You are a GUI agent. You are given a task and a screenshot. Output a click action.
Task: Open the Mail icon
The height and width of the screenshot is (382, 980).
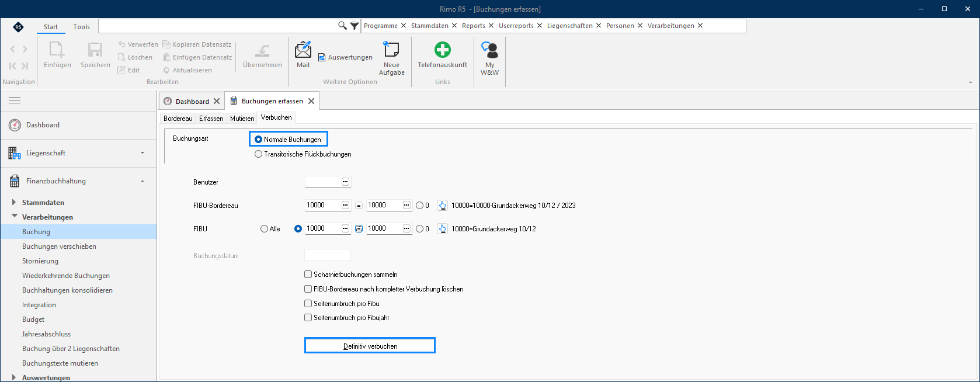303,50
